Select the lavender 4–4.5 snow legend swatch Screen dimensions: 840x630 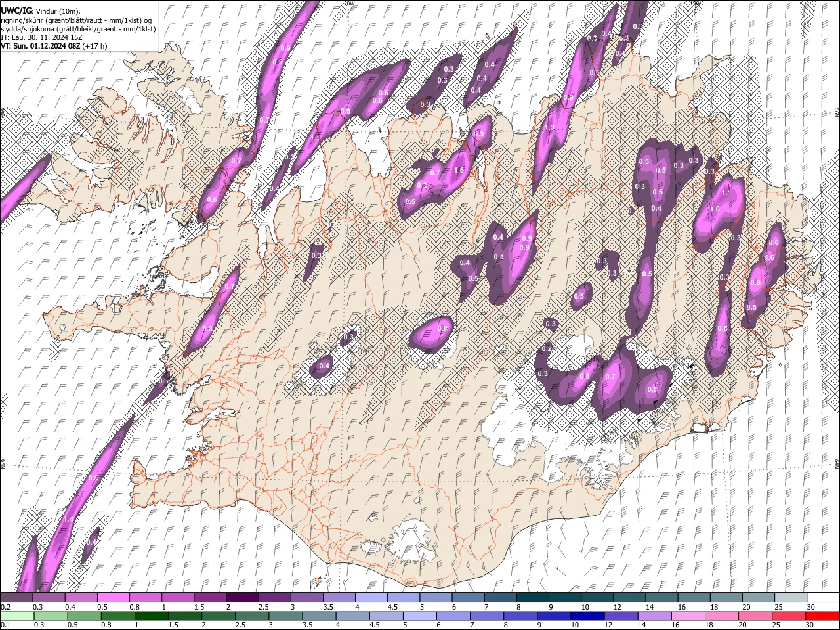[371, 597]
